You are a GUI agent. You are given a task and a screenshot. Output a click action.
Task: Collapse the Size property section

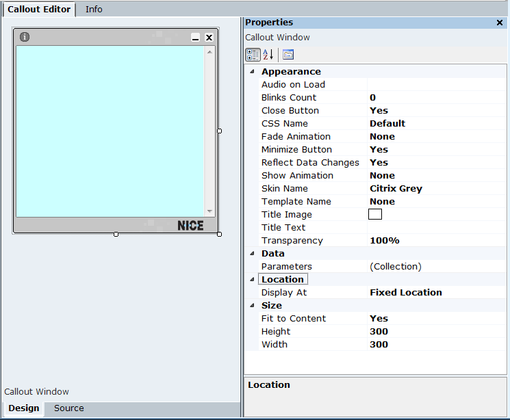[x=251, y=306]
